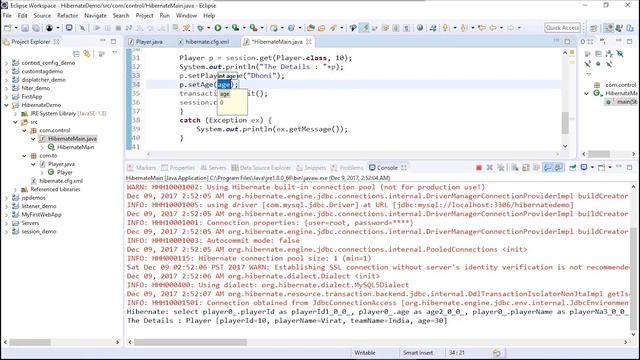The height and width of the screenshot is (360, 640).
Task: Click Back navigation arrow in toolbar
Action: point(493,28)
